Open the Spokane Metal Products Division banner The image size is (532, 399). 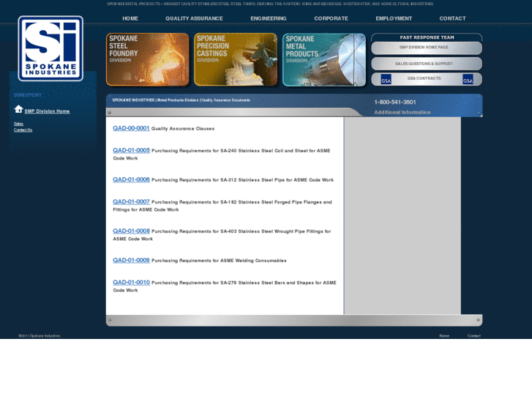324,60
